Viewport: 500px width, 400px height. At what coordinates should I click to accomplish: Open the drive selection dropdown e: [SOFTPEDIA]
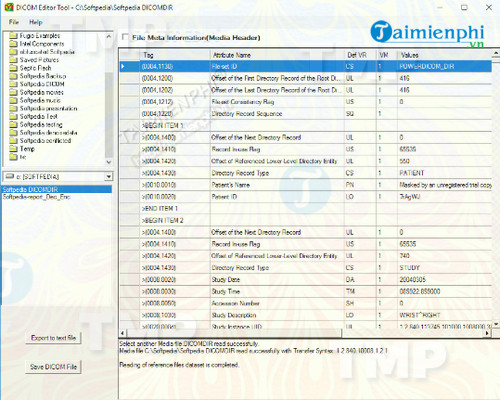point(109,176)
